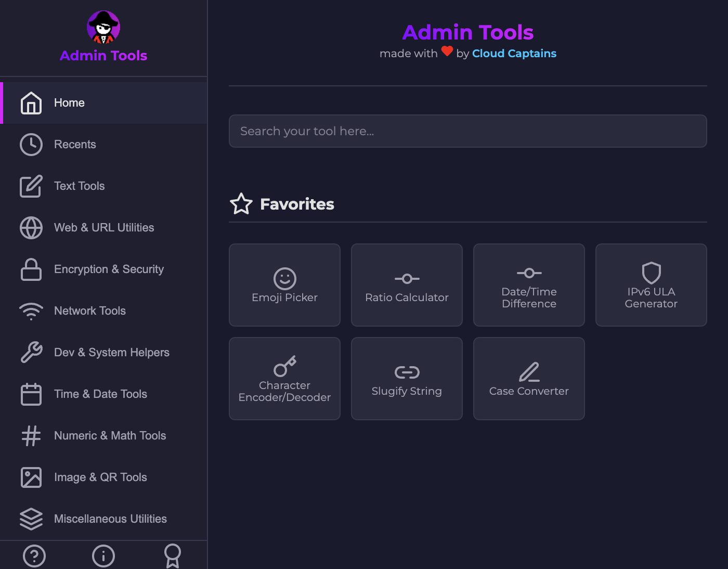Go to the Home section
Viewport: 728px width, 569px height.
pyautogui.click(x=69, y=103)
